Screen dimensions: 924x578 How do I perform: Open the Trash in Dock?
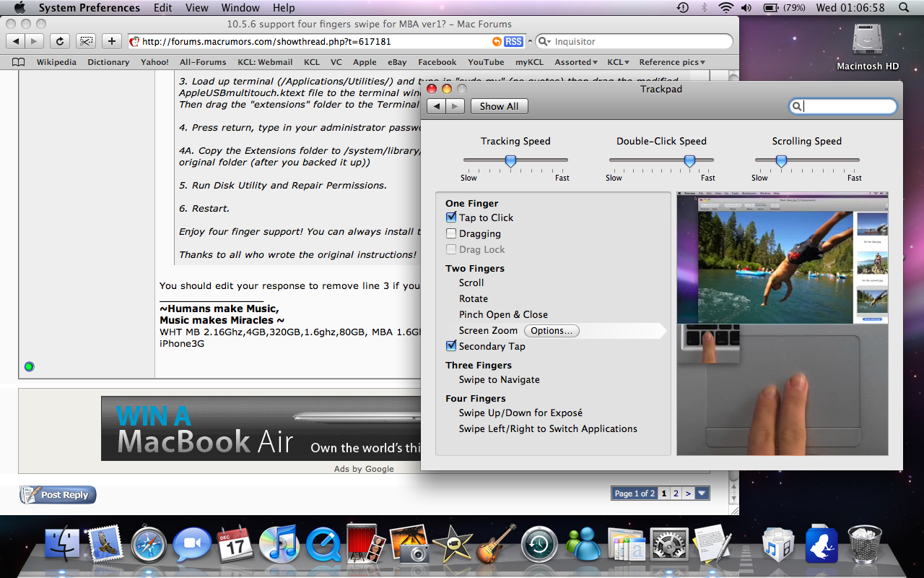pyautogui.click(x=864, y=545)
